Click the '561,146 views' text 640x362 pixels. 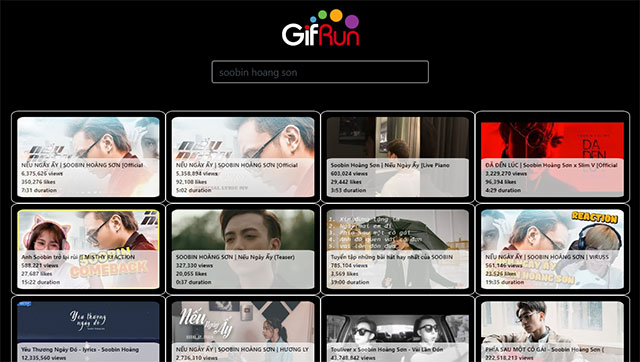pos(504,265)
